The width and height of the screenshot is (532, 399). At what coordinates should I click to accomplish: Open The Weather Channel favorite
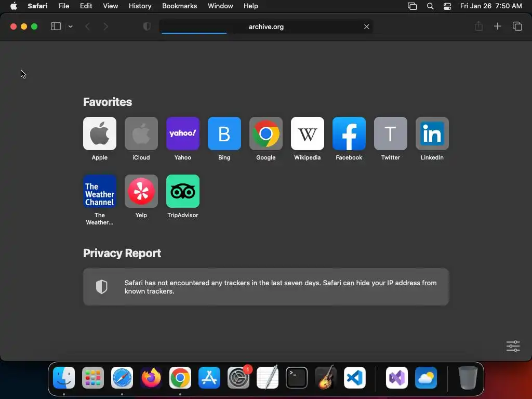pos(99,191)
